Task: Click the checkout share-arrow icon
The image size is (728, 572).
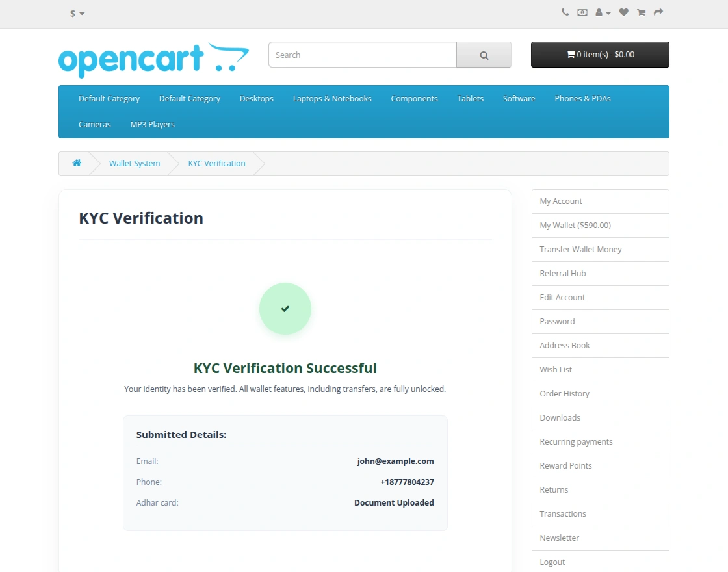Action: point(658,12)
